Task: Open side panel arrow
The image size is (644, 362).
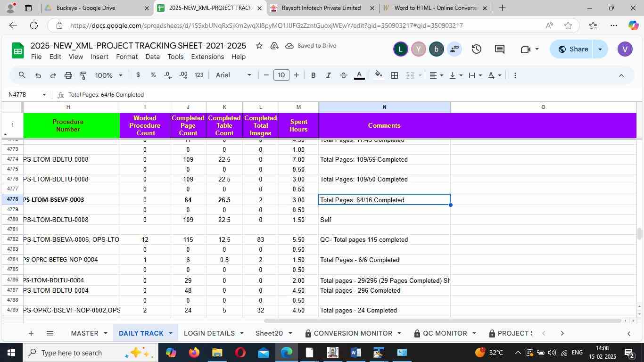Action: (x=628, y=333)
